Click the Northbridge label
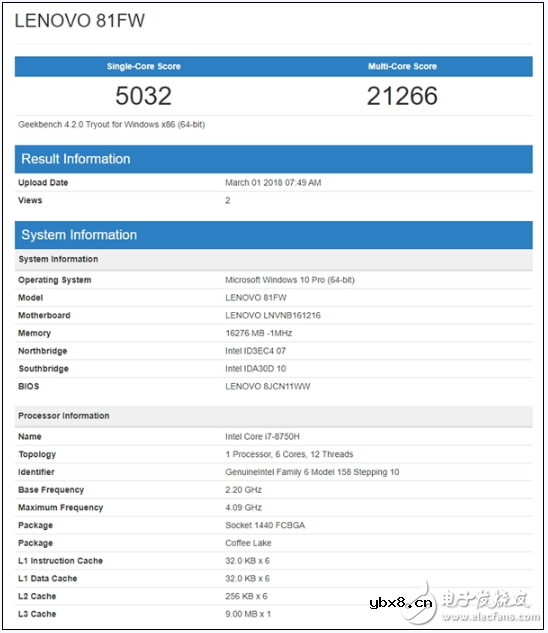The height and width of the screenshot is (633, 548). 42,351
